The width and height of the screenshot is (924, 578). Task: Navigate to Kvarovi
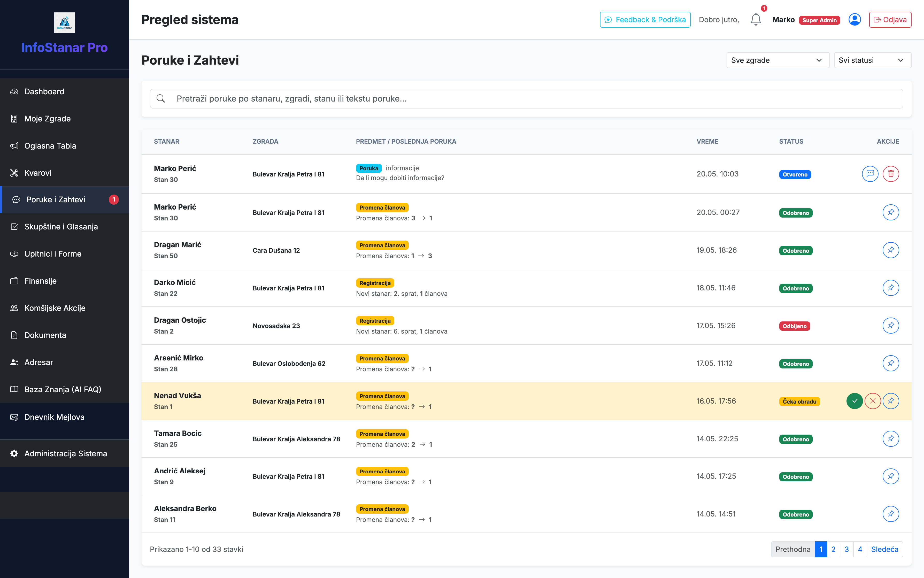pos(65,173)
